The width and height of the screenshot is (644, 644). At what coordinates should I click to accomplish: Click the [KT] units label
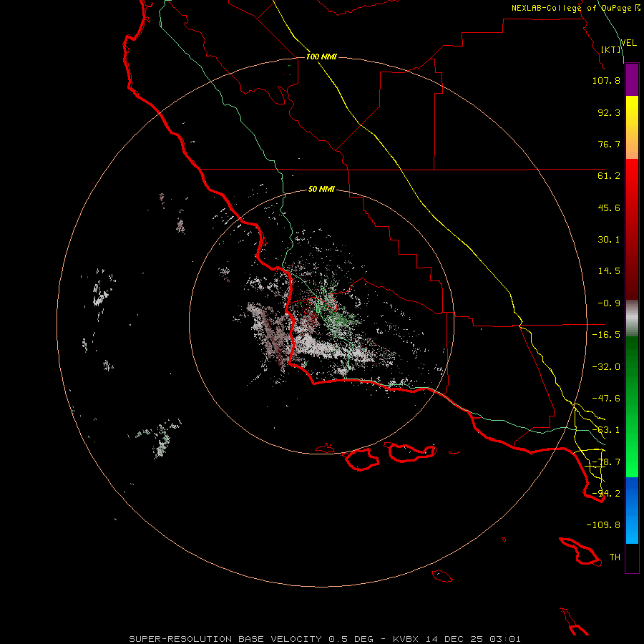pos(611,49)
